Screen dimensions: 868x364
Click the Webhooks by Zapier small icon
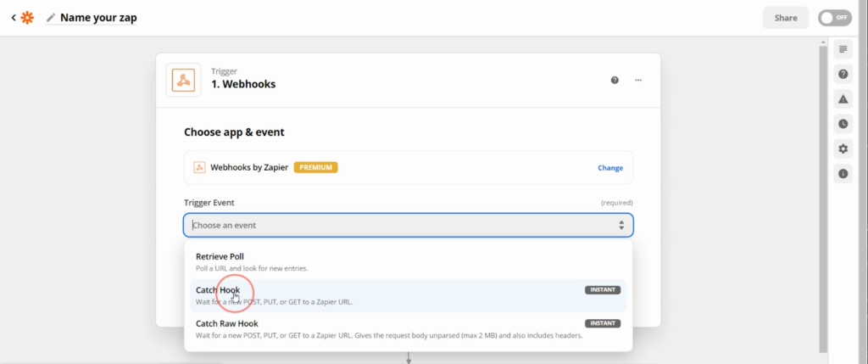tap(199, 167)
